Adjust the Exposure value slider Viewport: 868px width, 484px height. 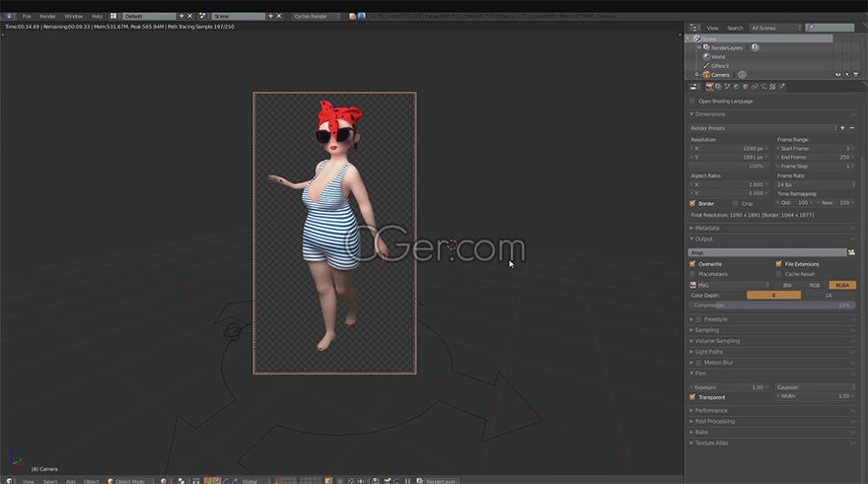[x=728, y=387]
